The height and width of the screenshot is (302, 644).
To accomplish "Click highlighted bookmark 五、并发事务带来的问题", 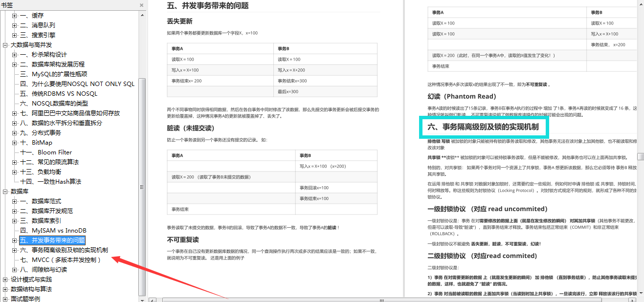I will coord(52,240).
